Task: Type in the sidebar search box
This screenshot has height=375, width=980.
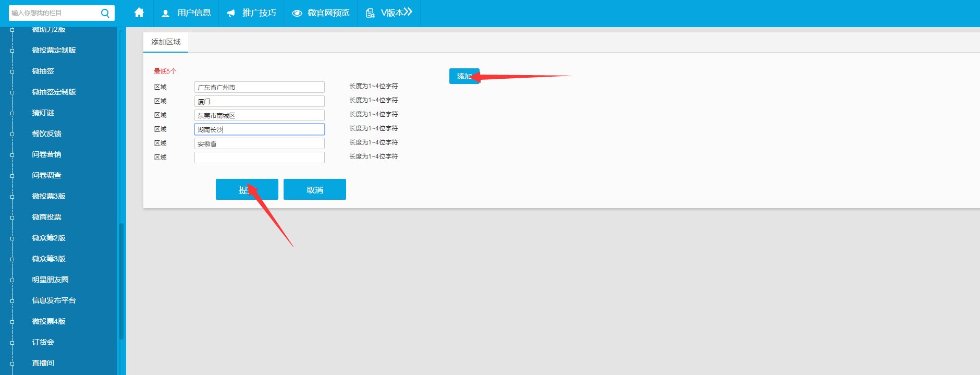Action: tap(52, 13)
